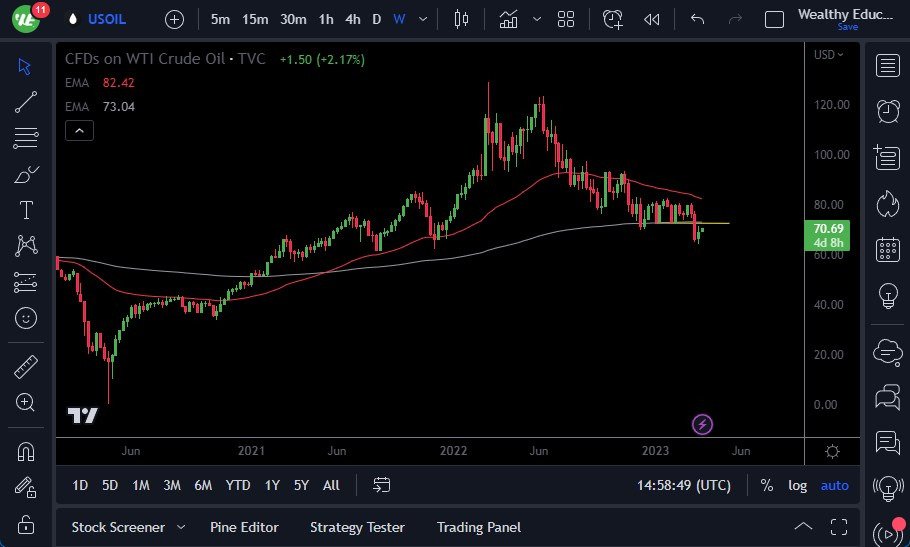The height and width of the screenshot is (547, 910).
Task: Open the candlestick chart type selector
Action: click(x=461, y=19)
